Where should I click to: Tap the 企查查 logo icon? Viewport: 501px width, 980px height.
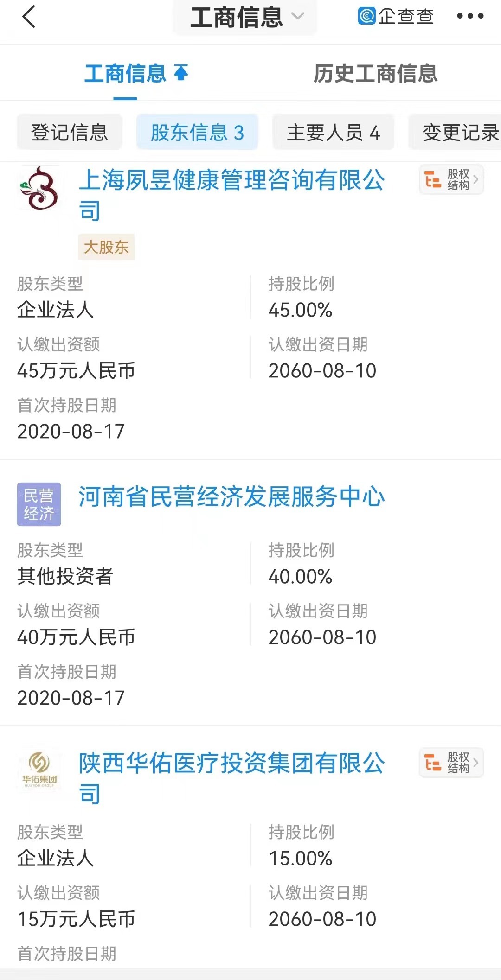367,16
